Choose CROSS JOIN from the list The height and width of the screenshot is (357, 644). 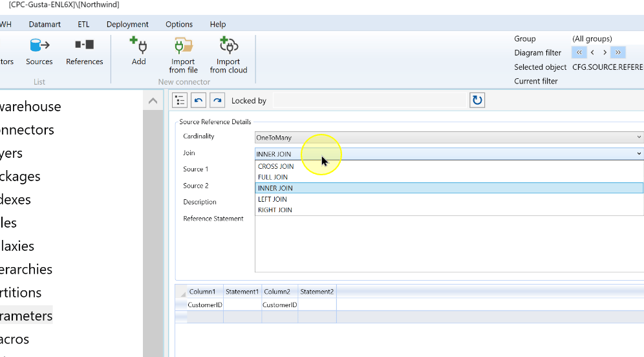pyautogui.click(x=449, y=166)
